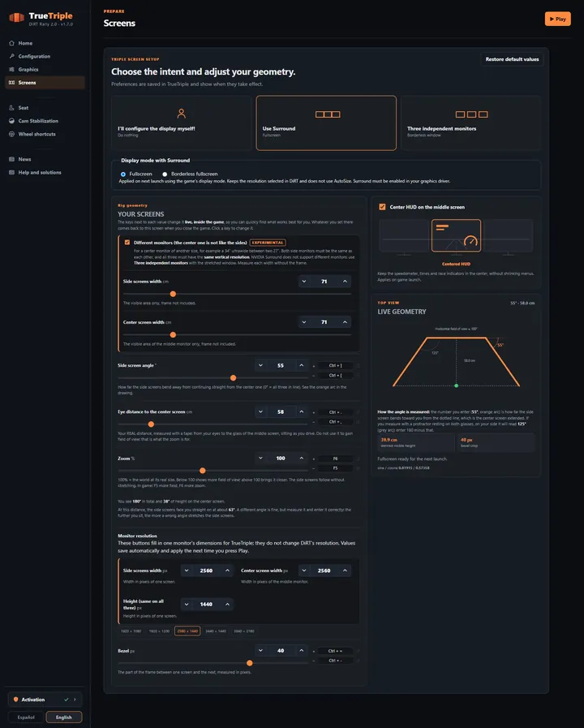Open News from the sidebar
The image size is (584, 728).
(45, 159)
